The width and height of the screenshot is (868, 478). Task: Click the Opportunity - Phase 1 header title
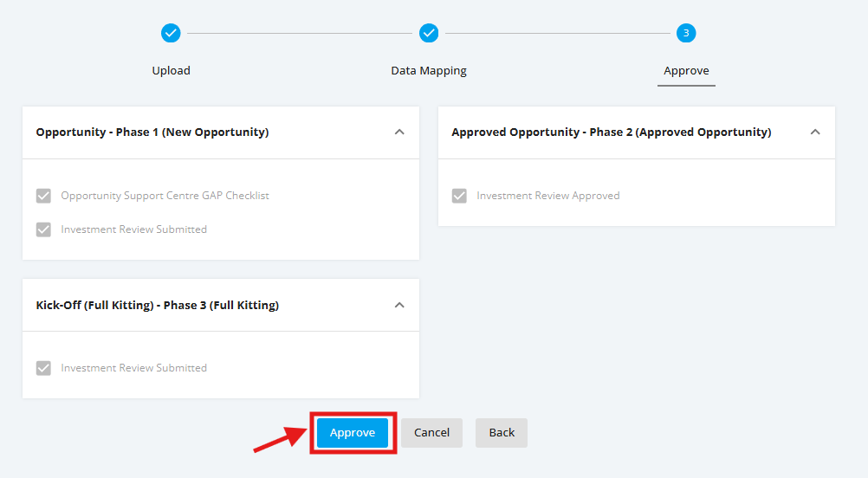[152, 132]
